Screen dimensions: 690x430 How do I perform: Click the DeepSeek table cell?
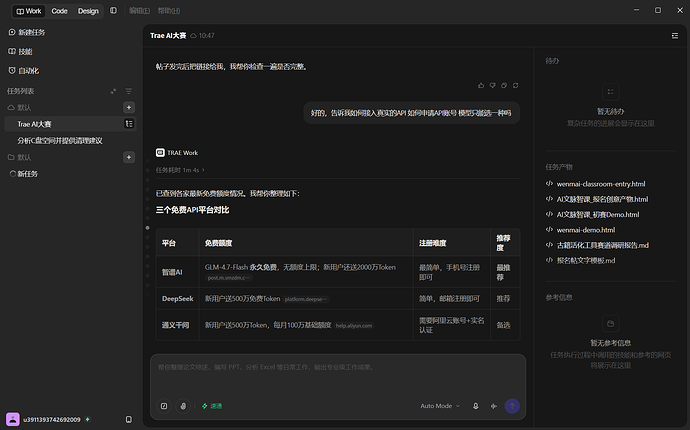click(x=177, y=298)
